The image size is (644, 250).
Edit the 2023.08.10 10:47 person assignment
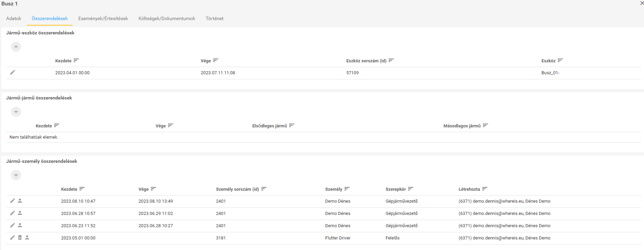point(13,201)
